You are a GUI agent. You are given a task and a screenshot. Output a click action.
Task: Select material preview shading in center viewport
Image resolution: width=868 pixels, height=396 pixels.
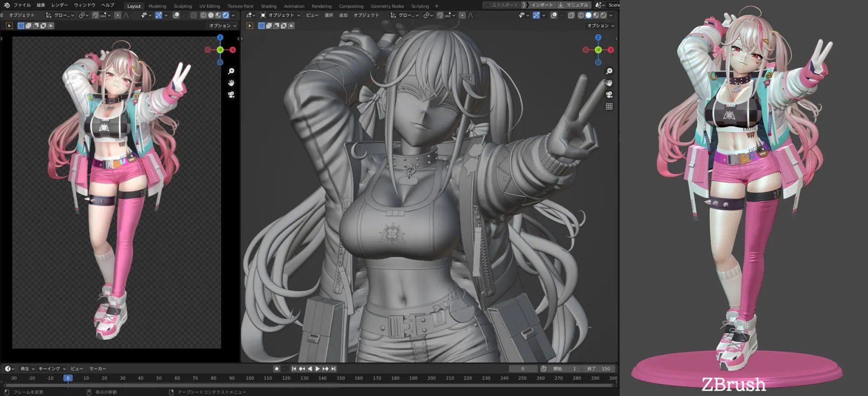click(x=596, y=15)
